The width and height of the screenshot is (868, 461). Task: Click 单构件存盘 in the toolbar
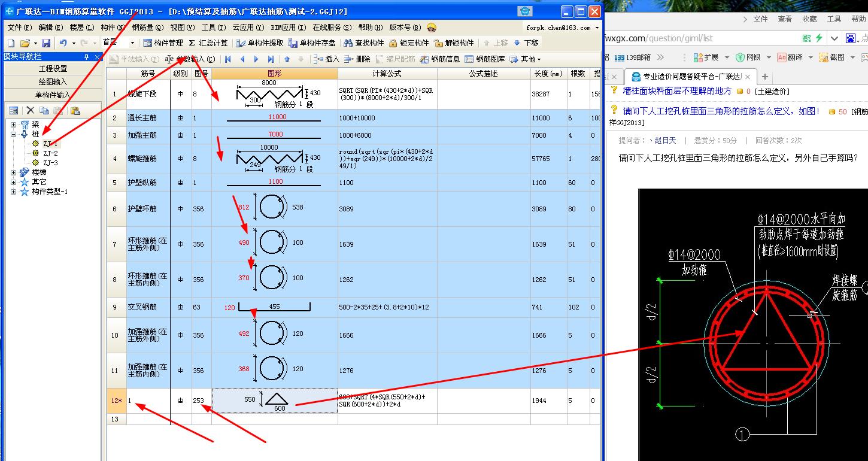tap(312, 43)
